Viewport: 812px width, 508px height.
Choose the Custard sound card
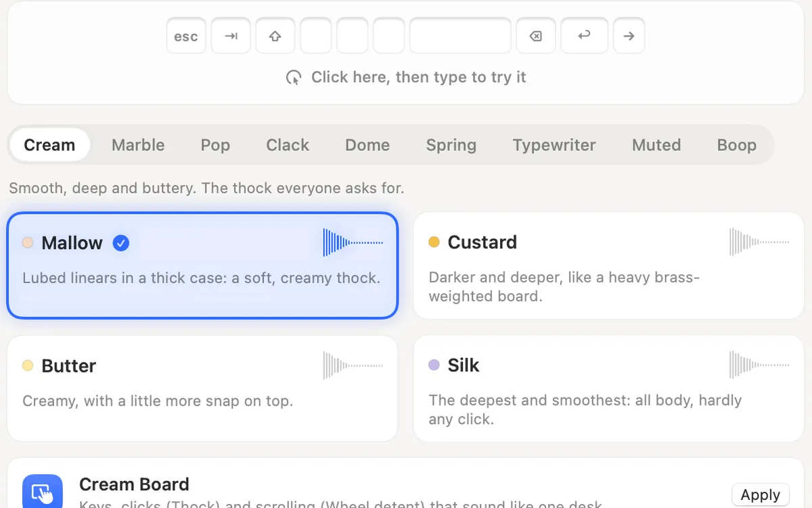point(608,265)
